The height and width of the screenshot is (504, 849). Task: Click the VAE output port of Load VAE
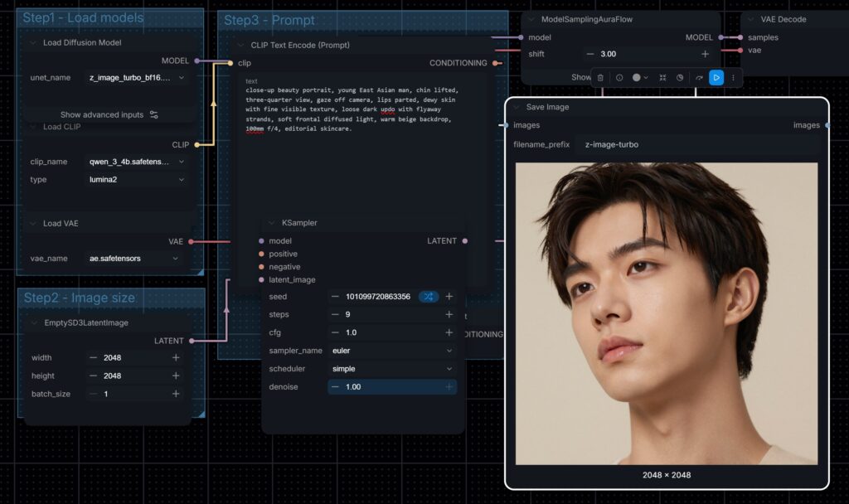pyautogui.click(x=192, y=241)
